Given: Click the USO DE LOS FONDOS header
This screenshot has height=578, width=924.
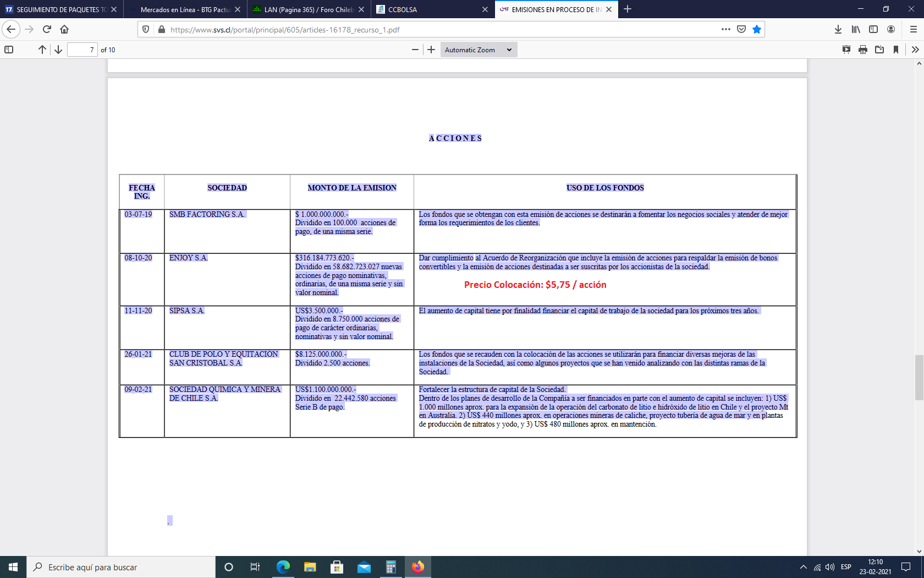Looking at the screenshot, I should 605,188.
